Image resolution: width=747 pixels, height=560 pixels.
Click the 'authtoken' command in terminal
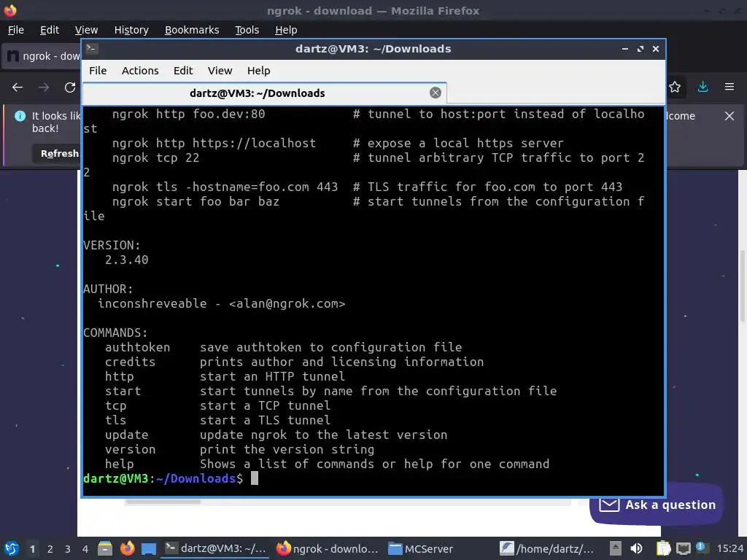click(x=138, y=348)
